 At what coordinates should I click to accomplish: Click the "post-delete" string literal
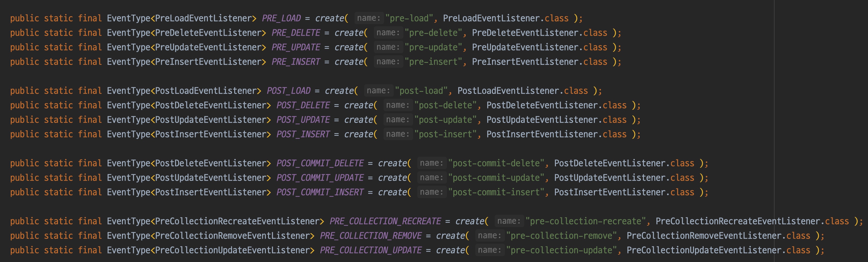[446, 105]
